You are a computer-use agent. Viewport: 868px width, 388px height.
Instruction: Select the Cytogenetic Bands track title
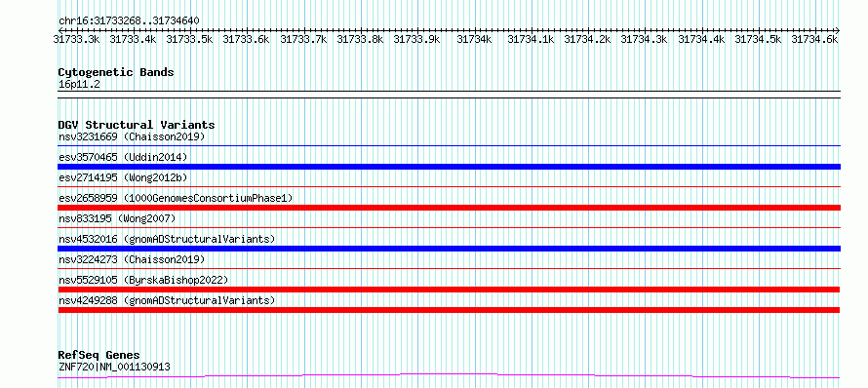click(116, 72)
